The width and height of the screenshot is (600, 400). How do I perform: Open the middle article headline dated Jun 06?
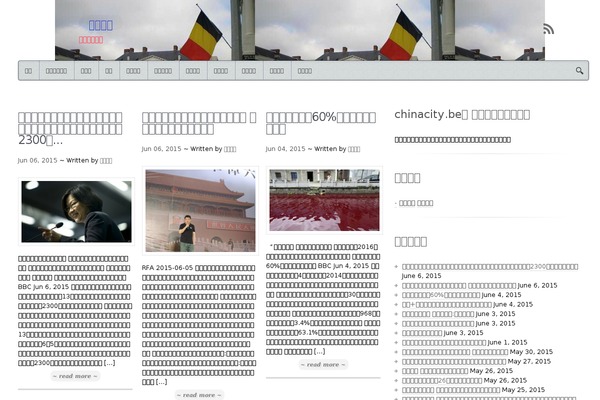pos(199,123)
